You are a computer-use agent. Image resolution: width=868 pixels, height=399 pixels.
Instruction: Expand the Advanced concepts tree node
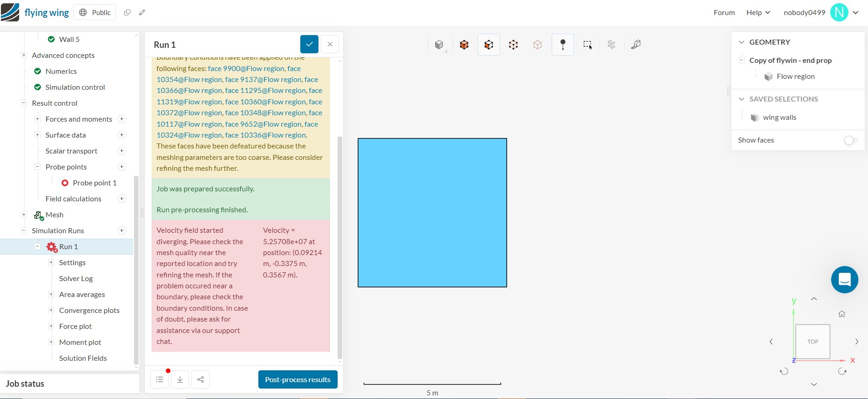click(x=24, y=55)
